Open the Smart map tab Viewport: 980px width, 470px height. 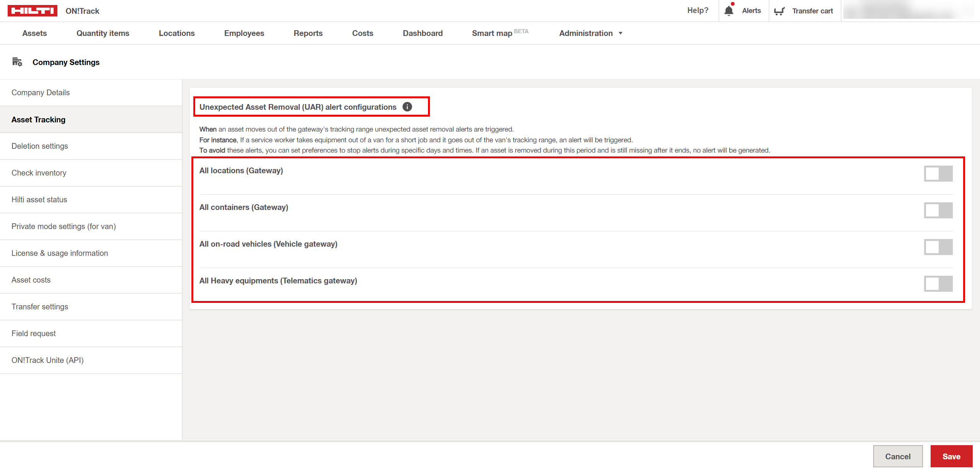492,33
